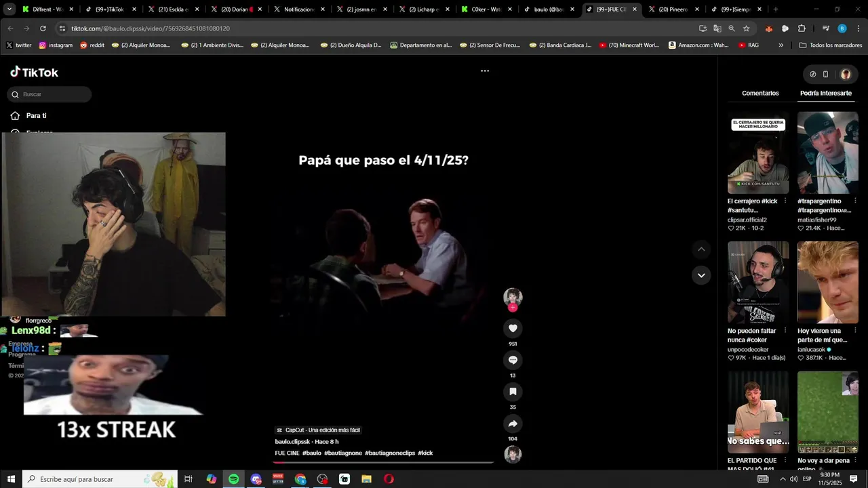Viewport: 868px width, 488px height.
Task: Follow the creator with red plus badge
Action: point(513,307)
